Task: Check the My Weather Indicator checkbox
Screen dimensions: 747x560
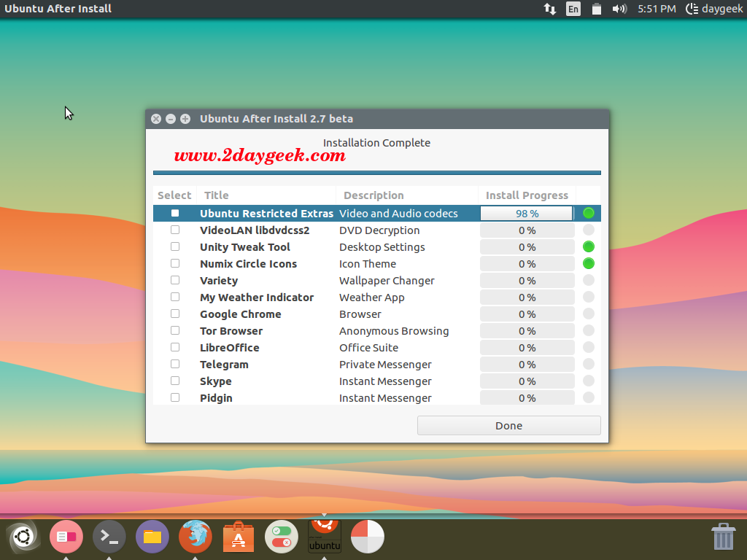Action: click(x=175, y=297)
